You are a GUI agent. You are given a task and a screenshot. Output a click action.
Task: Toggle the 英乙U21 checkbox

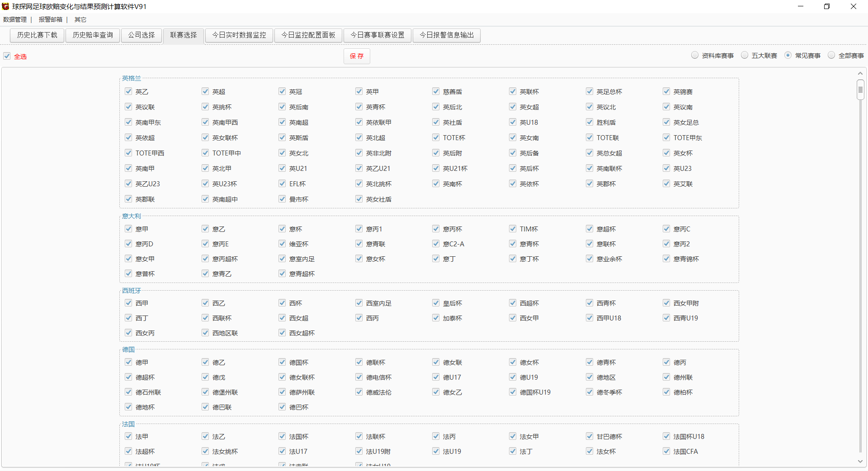(359, 168)
